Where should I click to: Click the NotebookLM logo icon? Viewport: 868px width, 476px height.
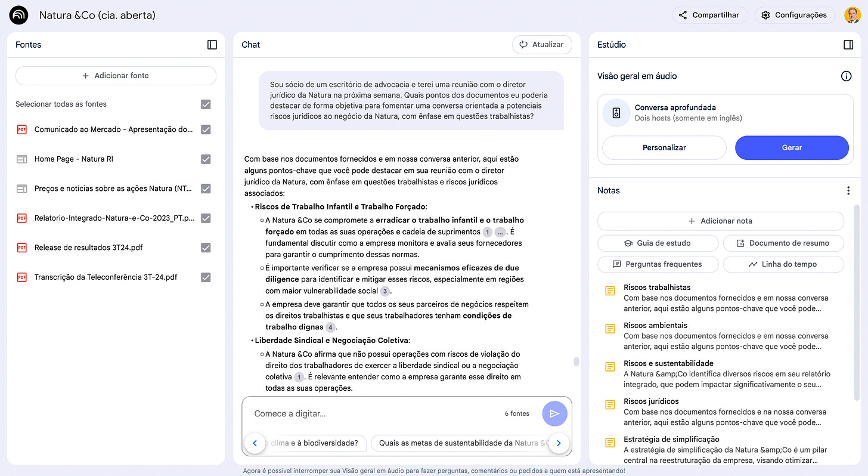(x=19, y=16)
